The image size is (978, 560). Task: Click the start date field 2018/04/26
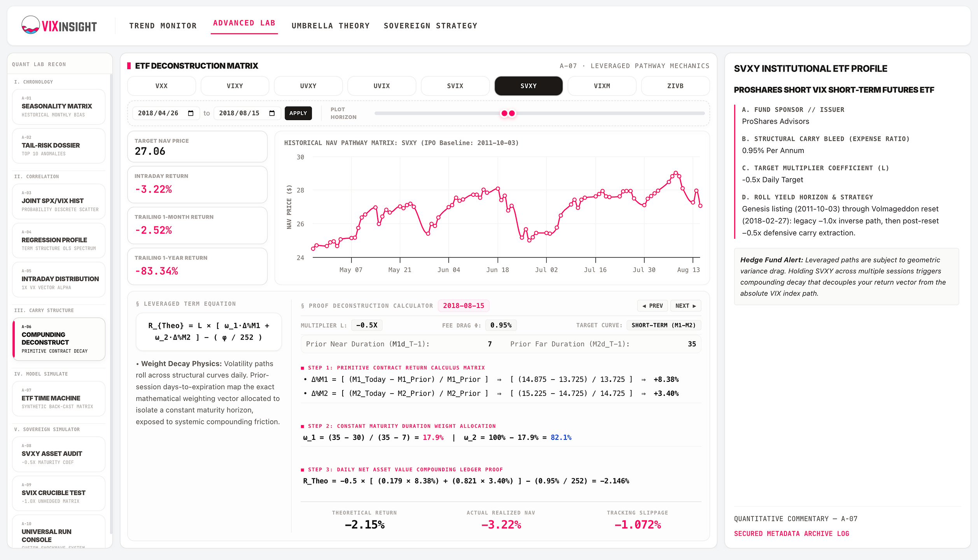click(x=166, y=113)
